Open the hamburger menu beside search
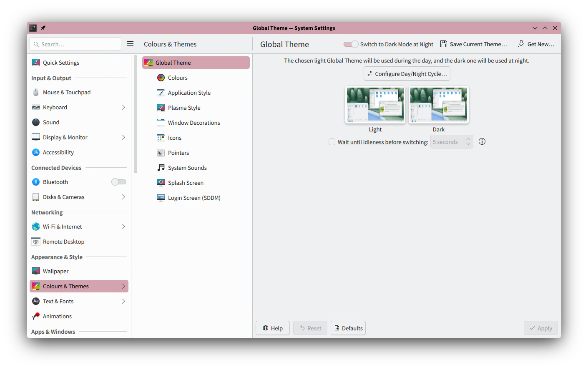The width and height of the screenshot is (588, 370). (130, 44)
